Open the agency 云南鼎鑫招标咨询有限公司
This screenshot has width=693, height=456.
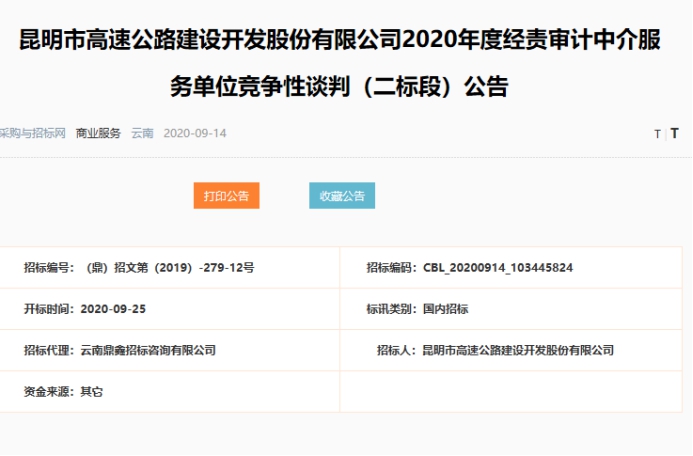(x=148, y=350)
